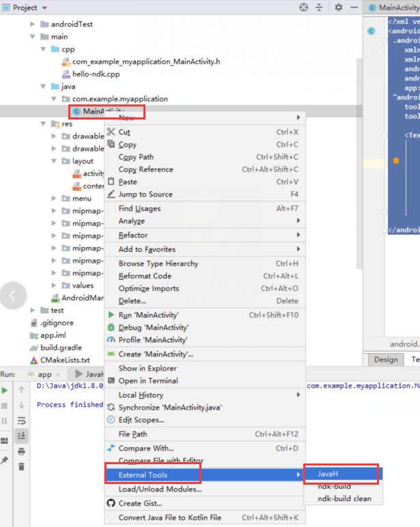
Task: Collapse the java folder
Action: click(x=43, y=87)
